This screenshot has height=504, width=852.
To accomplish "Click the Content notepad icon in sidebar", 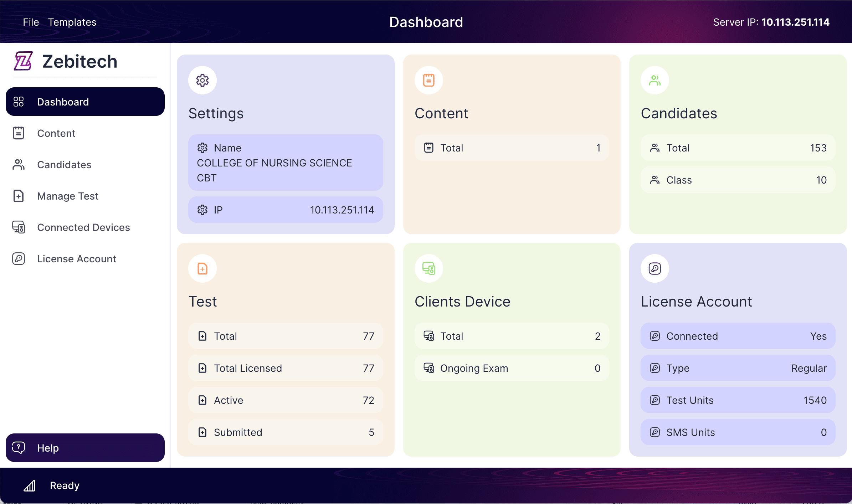I will pyautogui.click(x=19, y=133).
